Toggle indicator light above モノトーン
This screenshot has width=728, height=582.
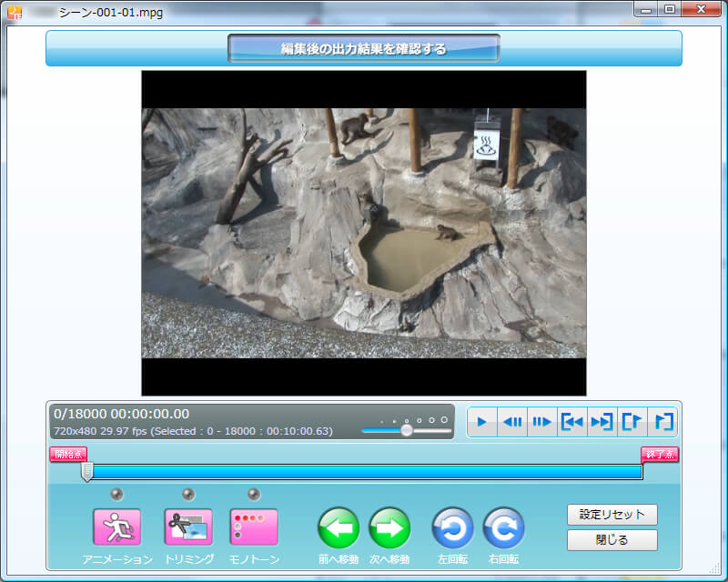pos(253,494)
